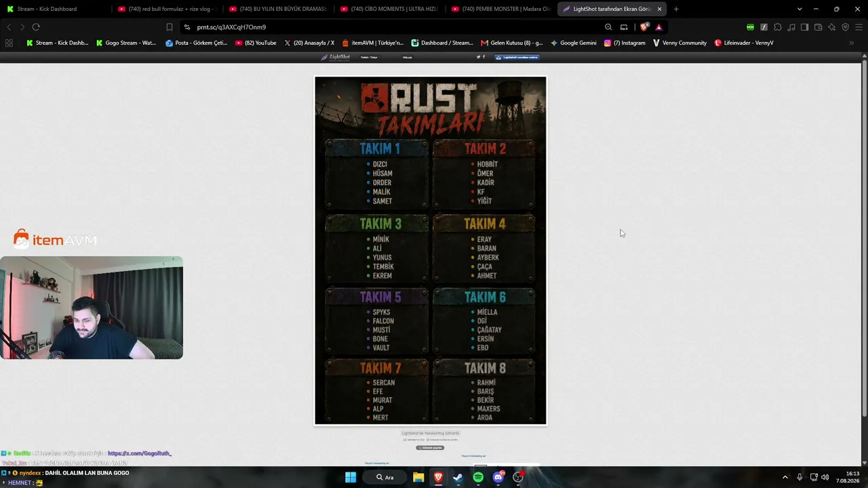Open the Brave Wallet icon

point(818,27)
